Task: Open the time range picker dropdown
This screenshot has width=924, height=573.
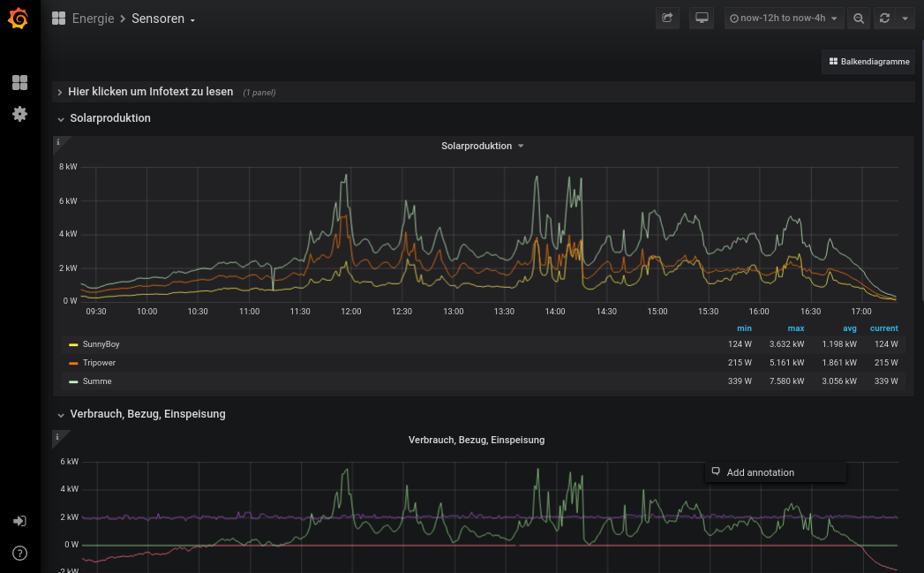Action: [x=784, y=19]
